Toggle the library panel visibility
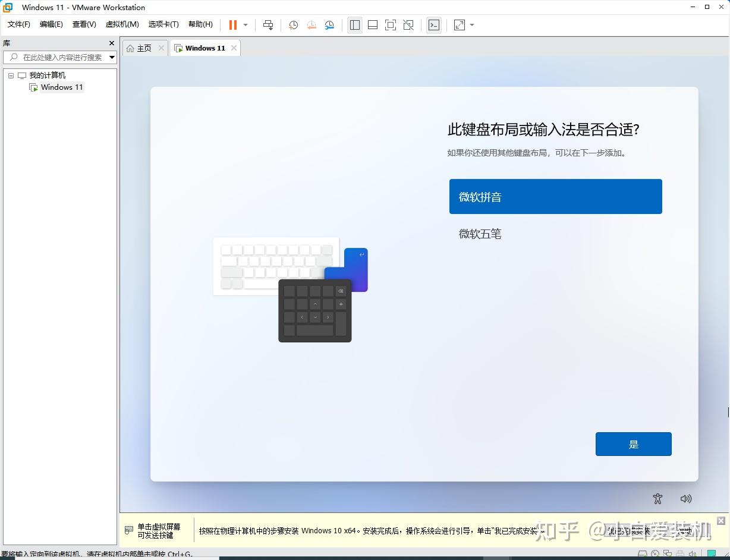 point(354,25)
